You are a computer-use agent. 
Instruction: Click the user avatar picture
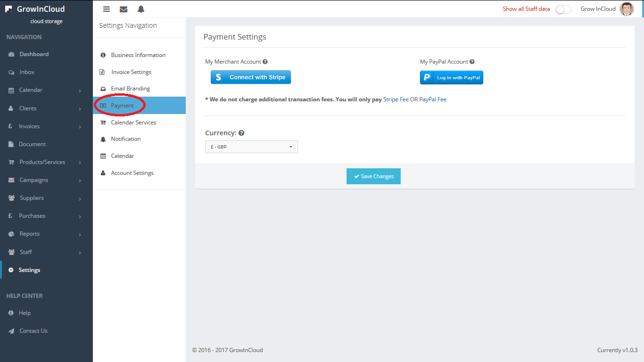pyautogui.click(x=627, y=9)
